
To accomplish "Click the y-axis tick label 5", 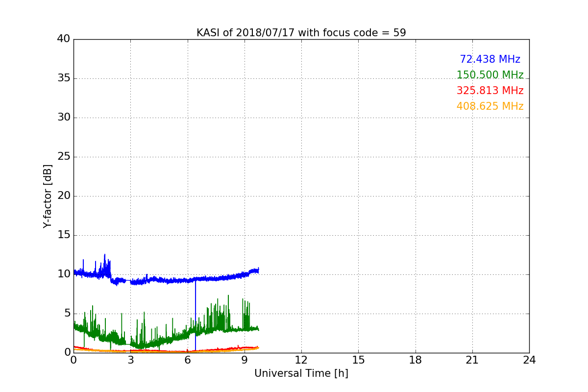I will click(x=67, y=313).
